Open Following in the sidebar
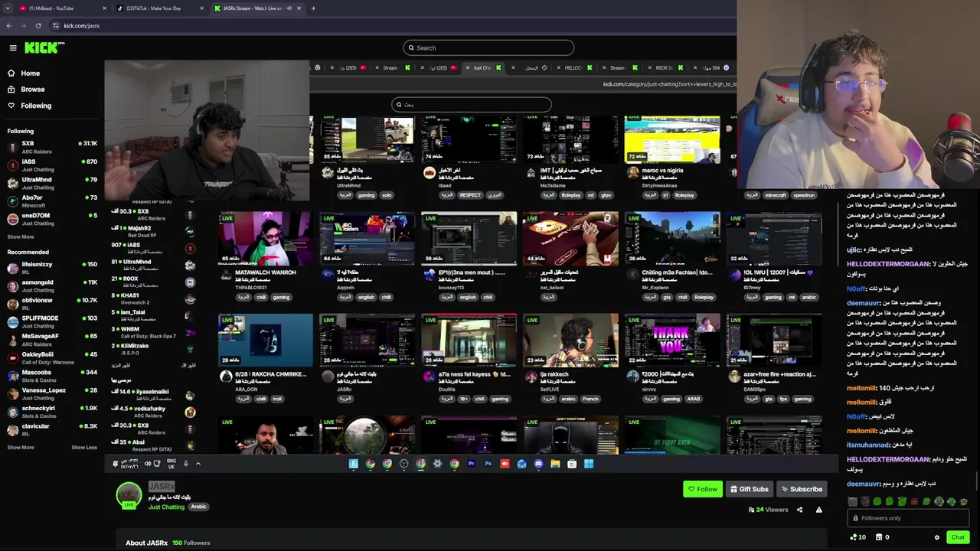980x551 pixels. point(36,106)
